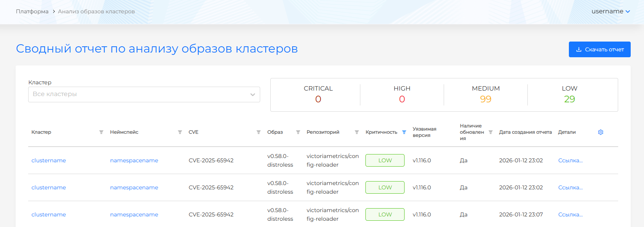Image resolution: width=644 pixels, height=227 pixels.
Task: Click LOW severity badge in 23:07 row
Action: [385, 214]
